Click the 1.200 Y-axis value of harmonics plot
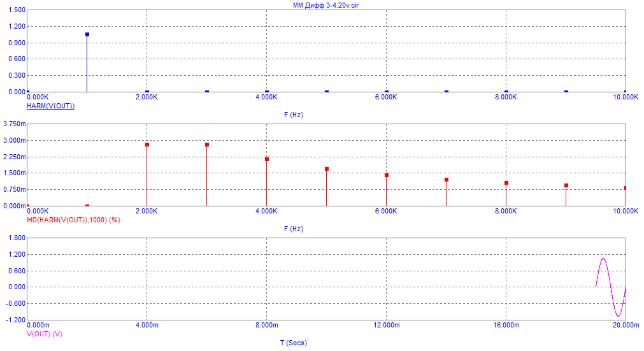 click(17, 26)
